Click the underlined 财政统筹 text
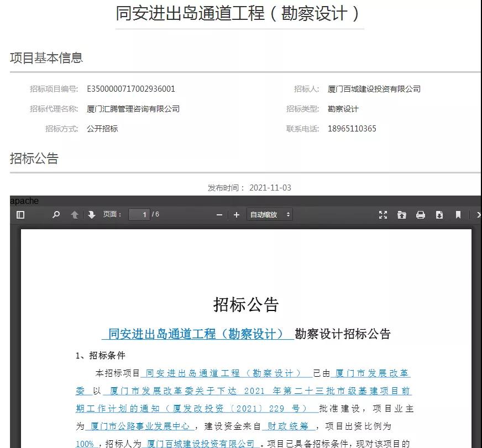Screen dimensions: 482x448 click(288, 426)
